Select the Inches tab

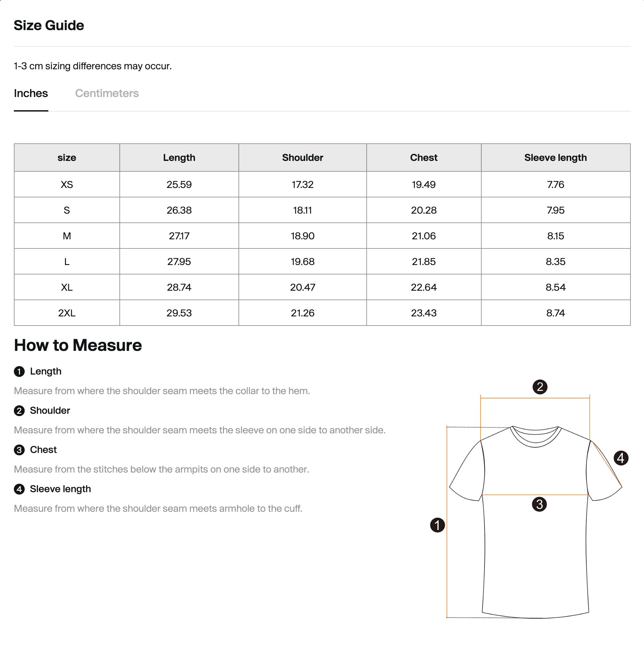coord(31,93)
